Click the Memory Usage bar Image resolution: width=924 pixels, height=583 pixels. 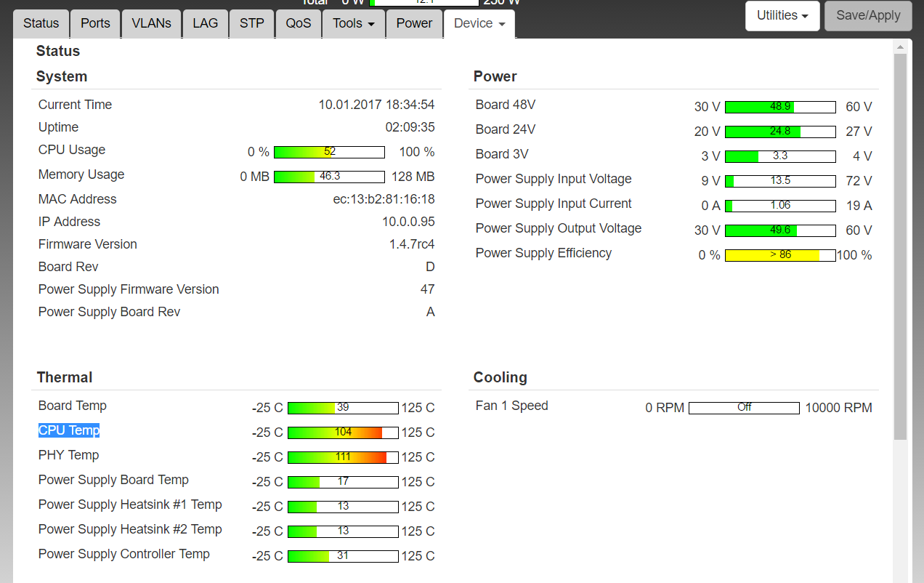[329, 177]
